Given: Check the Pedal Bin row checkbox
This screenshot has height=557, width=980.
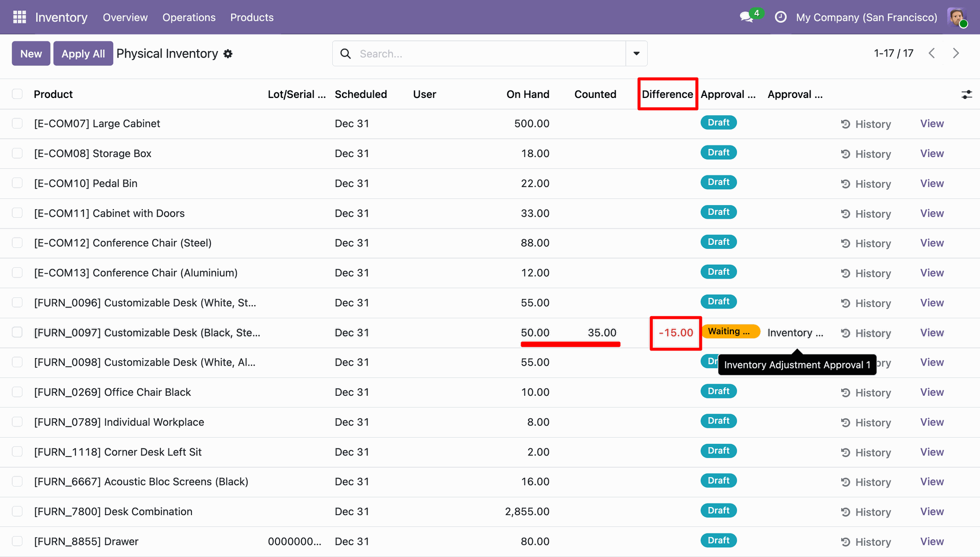Looking at the screenshot, I should 17,183.
